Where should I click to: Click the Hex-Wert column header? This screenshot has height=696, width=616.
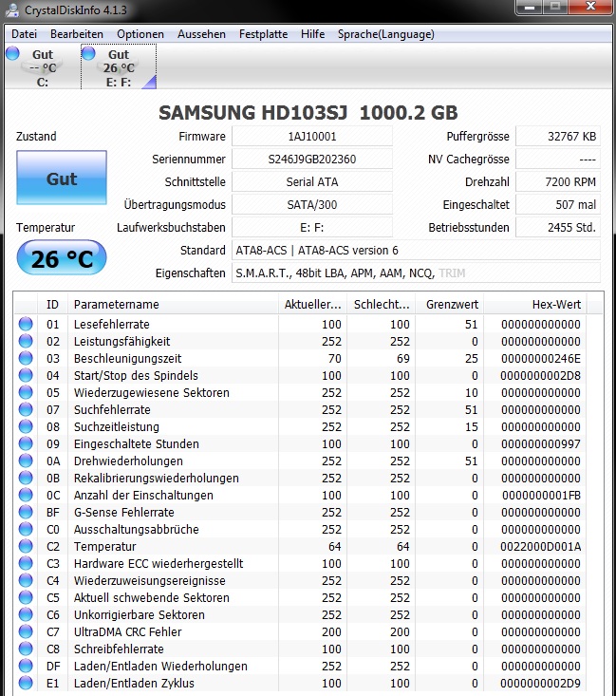click(x=535, y=304)
